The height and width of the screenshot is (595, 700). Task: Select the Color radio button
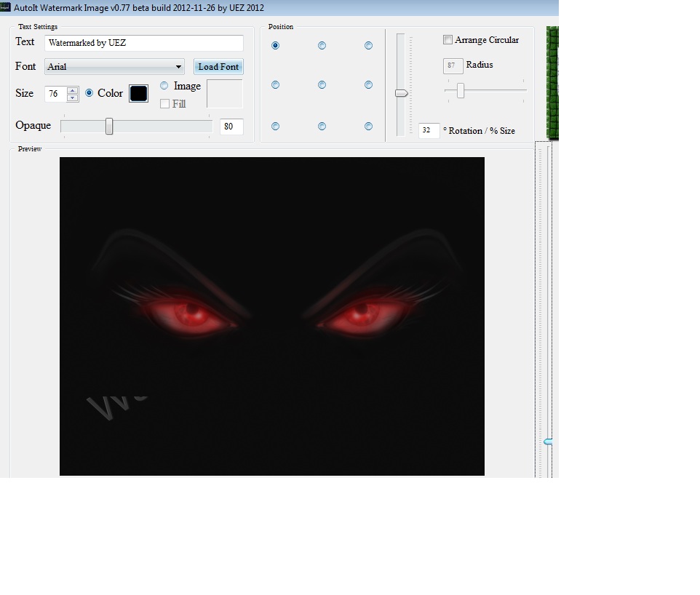pyautogui.click(x=90, y=93)
